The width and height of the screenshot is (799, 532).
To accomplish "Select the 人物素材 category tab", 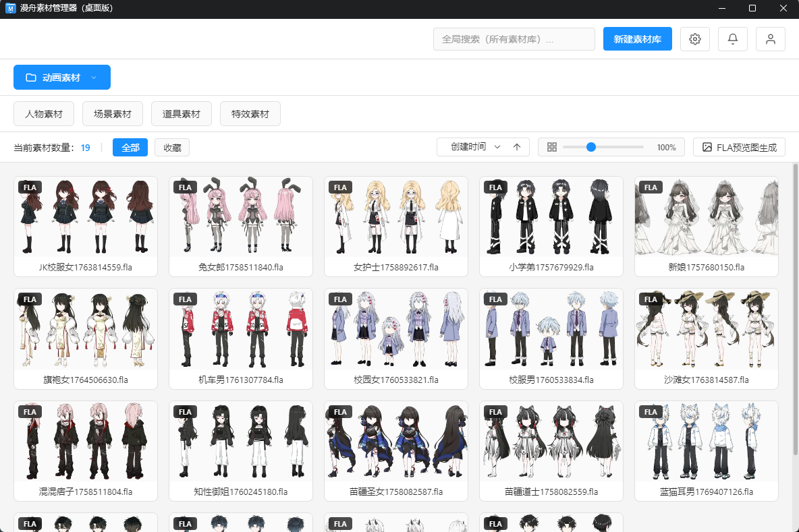I will (44, 114).
